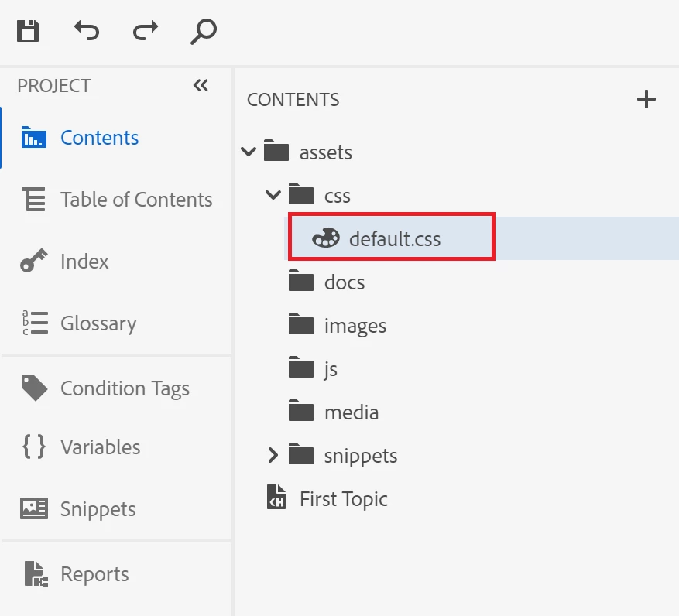The height and width of the screenshot is (616, 679).
Task: Select the js folder label
Action: [331, 370]
